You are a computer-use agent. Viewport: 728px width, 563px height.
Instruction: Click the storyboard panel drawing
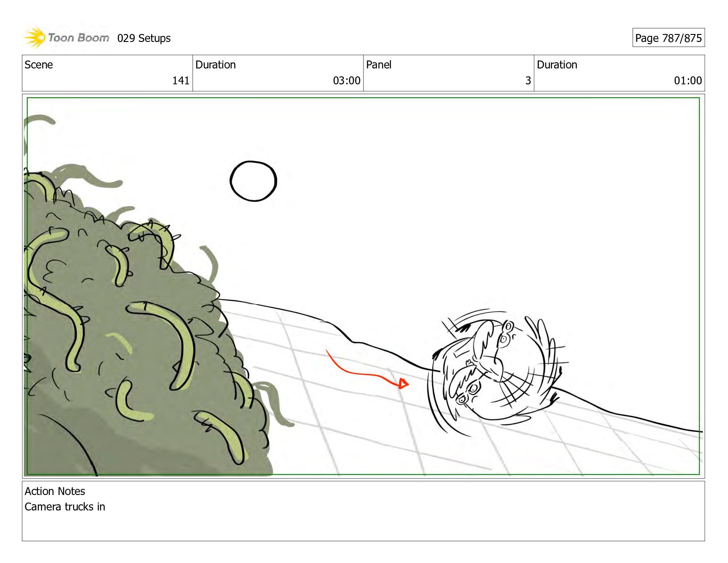[x=364, y=286]
